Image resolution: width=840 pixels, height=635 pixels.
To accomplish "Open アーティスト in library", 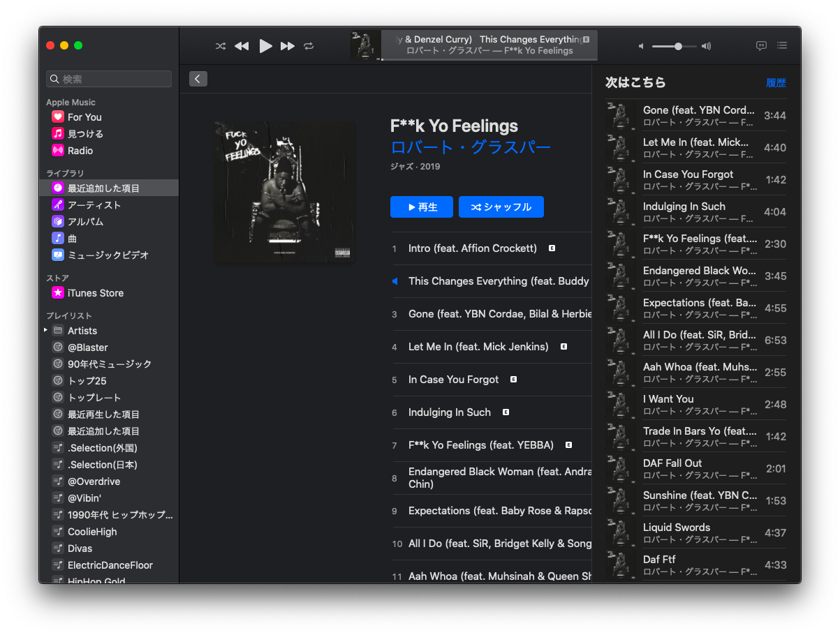I will [109, 205].
